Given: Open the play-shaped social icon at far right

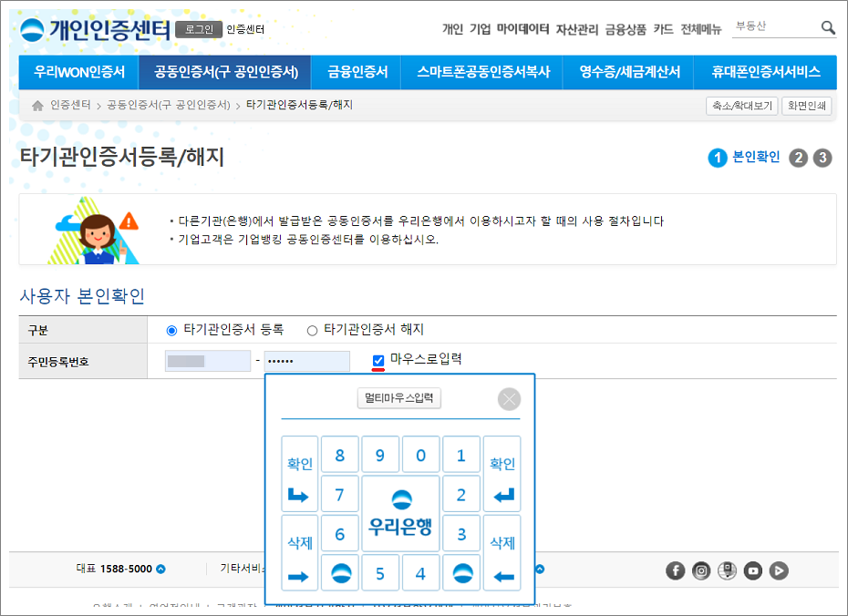Looking at the screenshot, I should click(x=779, y=570).
